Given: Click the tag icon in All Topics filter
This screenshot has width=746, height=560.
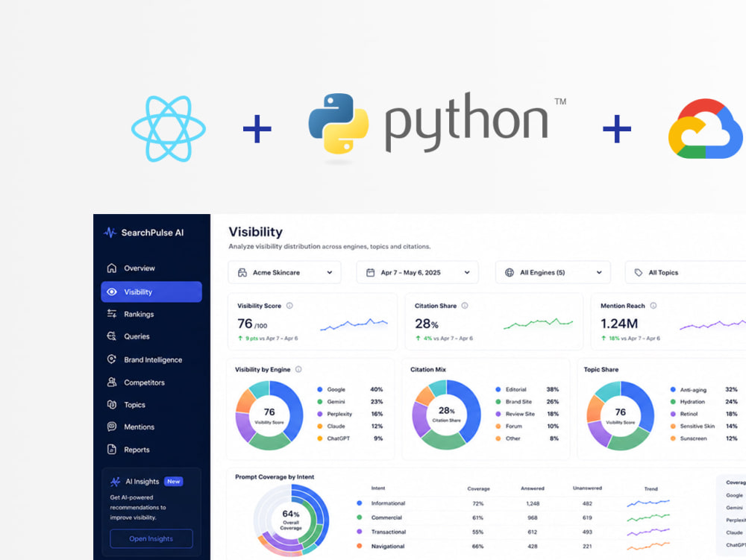Looking at the screenshot, I should [x=639, y=272].
